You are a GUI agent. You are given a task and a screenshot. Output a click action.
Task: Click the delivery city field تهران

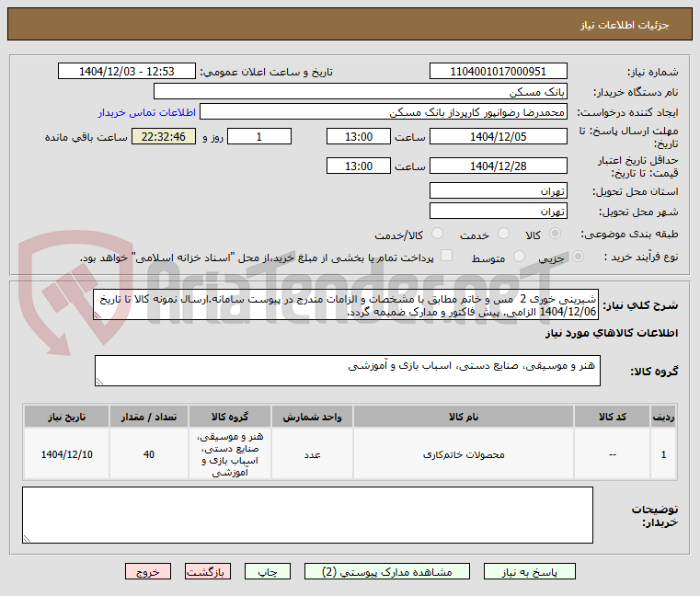(x=499, y=211)
